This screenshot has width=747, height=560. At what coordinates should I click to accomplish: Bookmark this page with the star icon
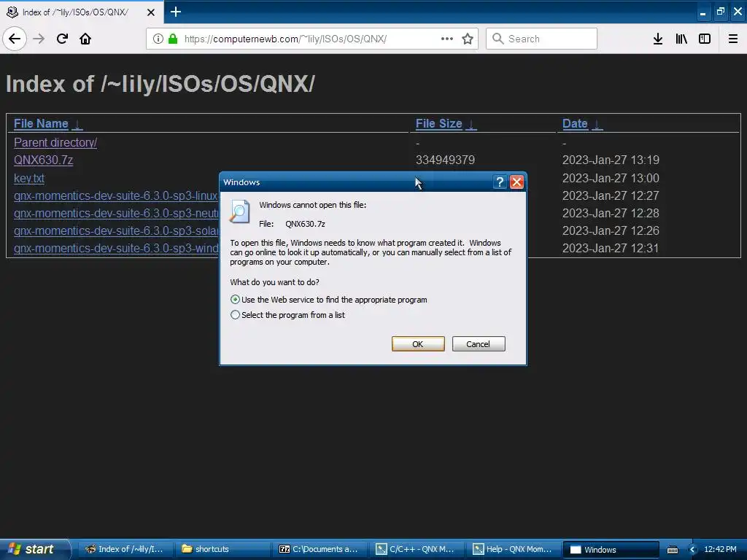[468, 39]
